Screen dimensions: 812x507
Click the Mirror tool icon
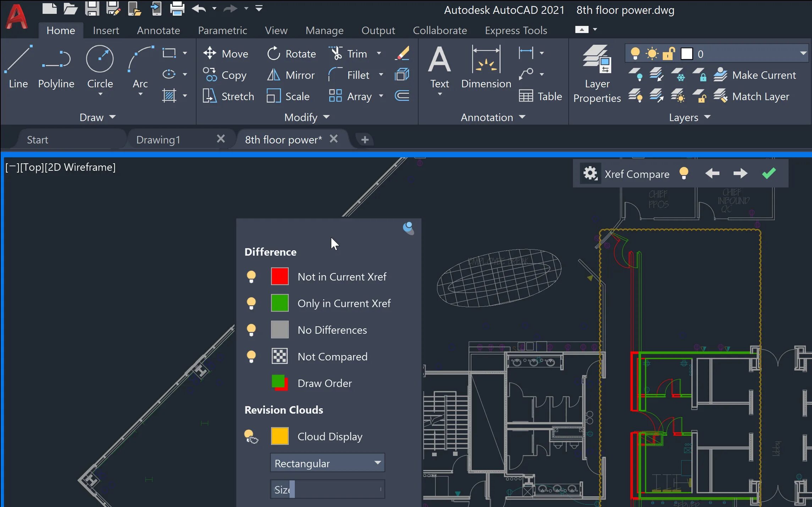(273, 75)
